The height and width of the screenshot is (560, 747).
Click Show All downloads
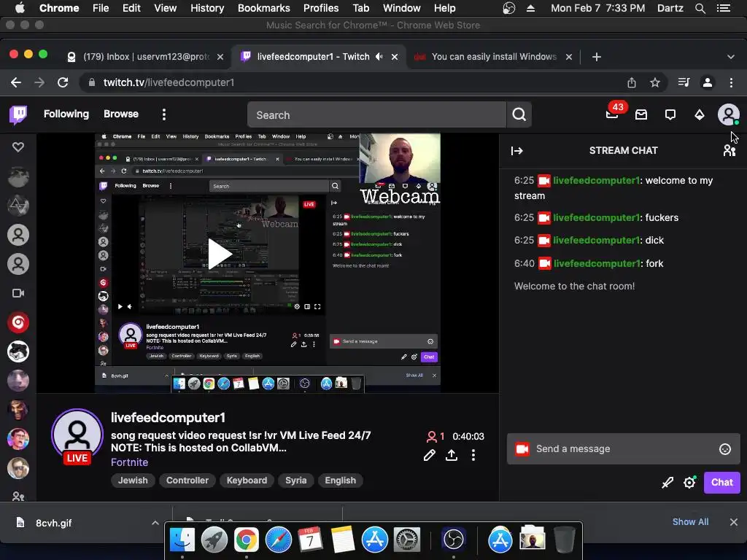(690, 522)
